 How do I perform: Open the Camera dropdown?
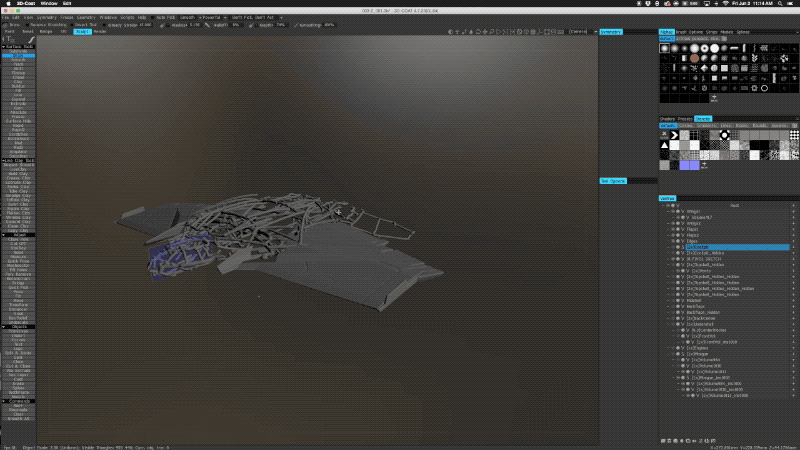coord(583,32)
